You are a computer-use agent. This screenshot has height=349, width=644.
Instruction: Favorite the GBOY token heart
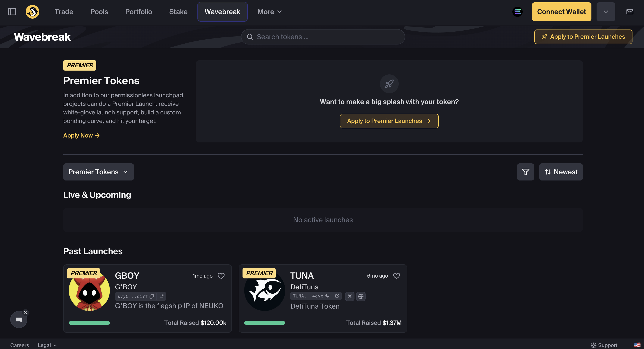tap(221, 276)
